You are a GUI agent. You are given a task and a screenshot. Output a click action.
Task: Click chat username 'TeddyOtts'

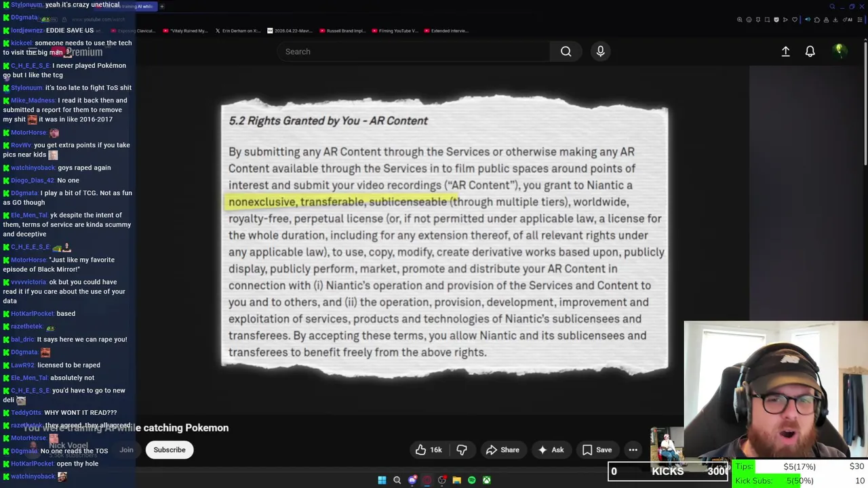pos(26,413)
